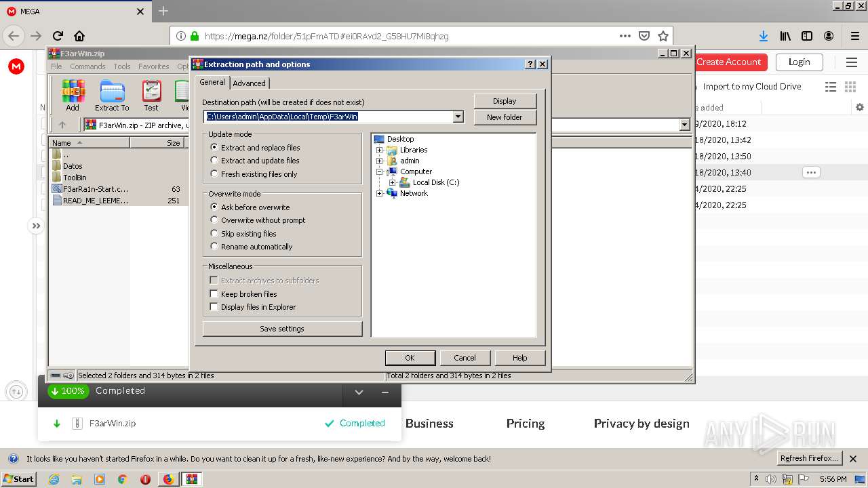Viewport: 868px width, 488px height.
Task: Enable Display files in Explorer checkbox
Action: point(214,307)
